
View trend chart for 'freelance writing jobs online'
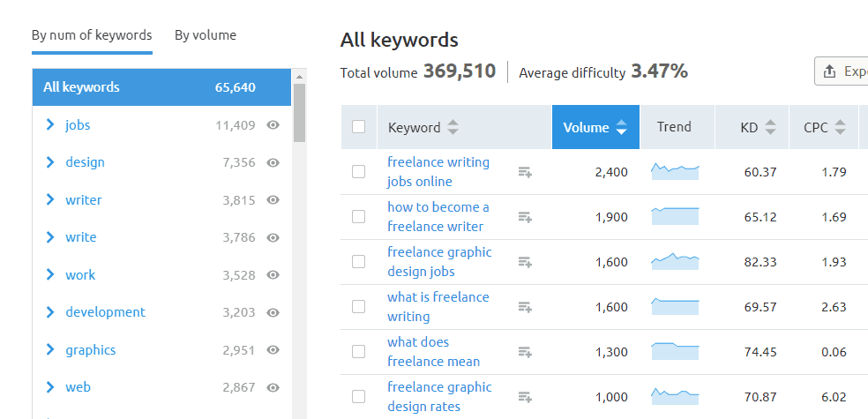pyautogui.click(x=676, y=172)
